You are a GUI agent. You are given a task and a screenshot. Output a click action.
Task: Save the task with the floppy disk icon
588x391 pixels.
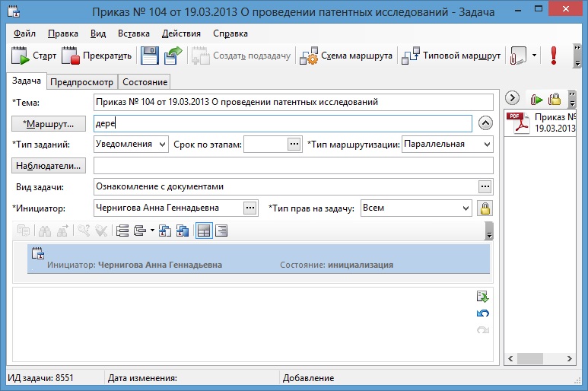150,56
